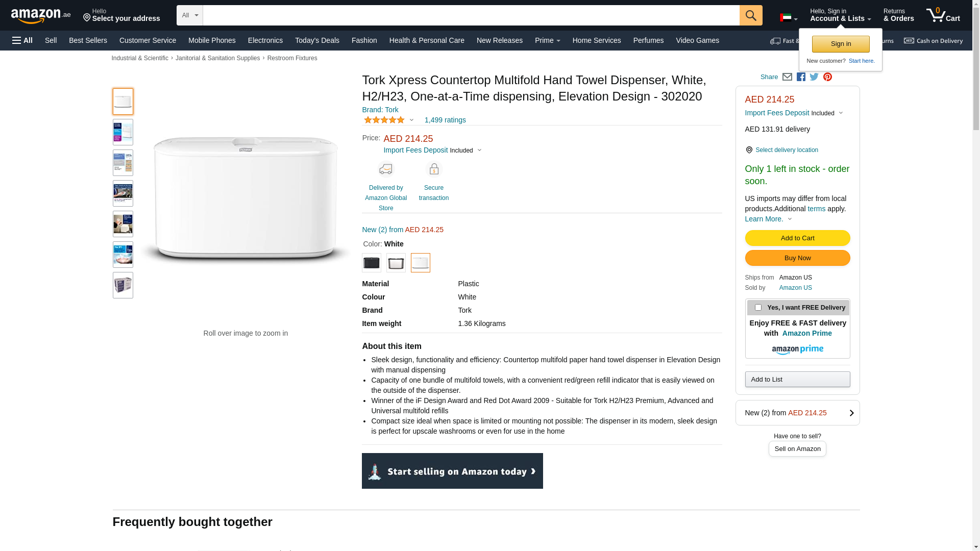Check the FREE Delivery checkbox
Image resolution: width=980 pixels, height=551 pixels.
[758, 308]
